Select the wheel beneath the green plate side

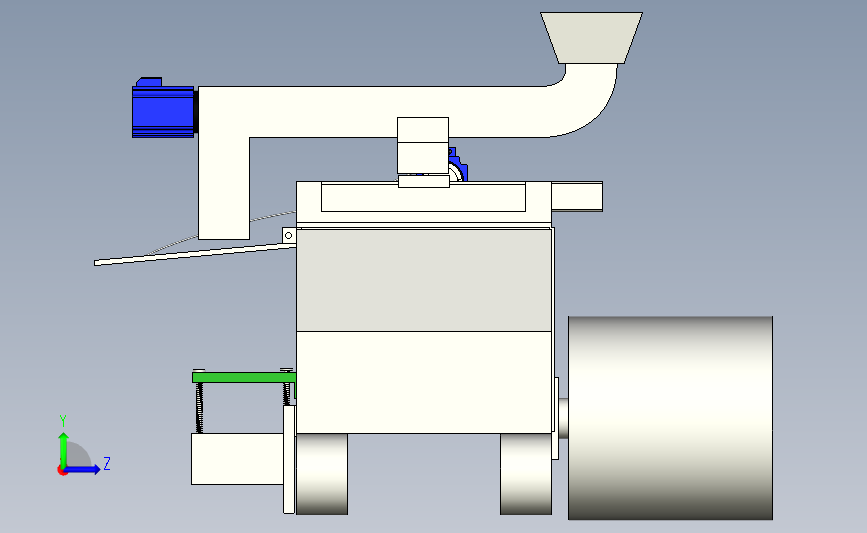pos(322,474)
